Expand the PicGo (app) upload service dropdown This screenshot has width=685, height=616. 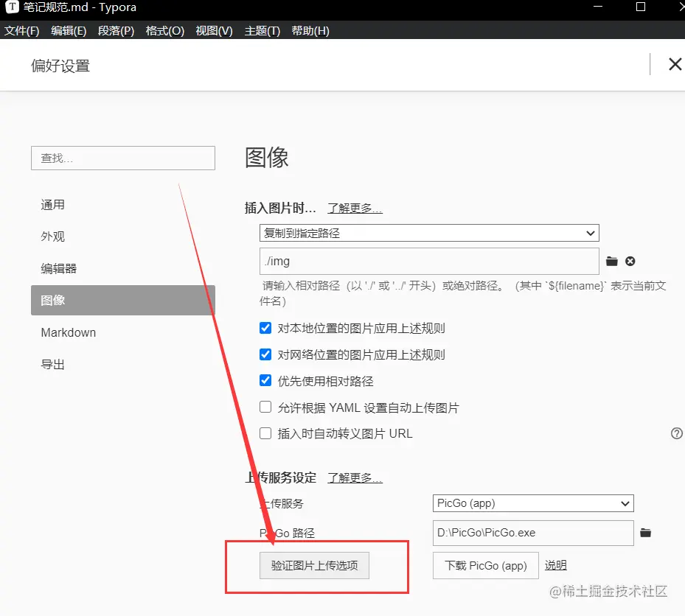tap(533, 503)
